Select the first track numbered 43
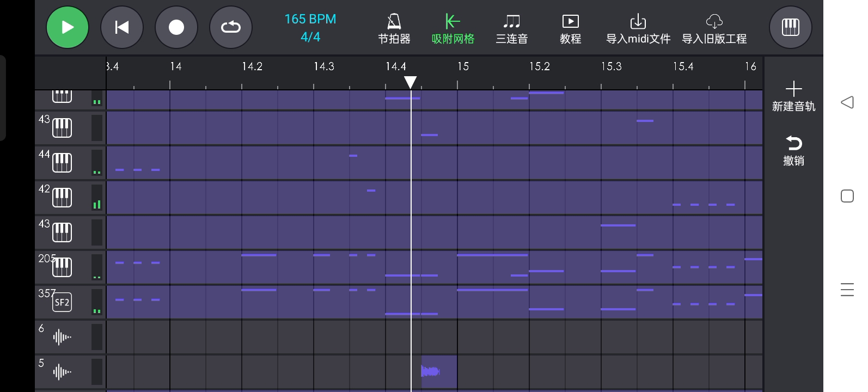 coord(62,128)
